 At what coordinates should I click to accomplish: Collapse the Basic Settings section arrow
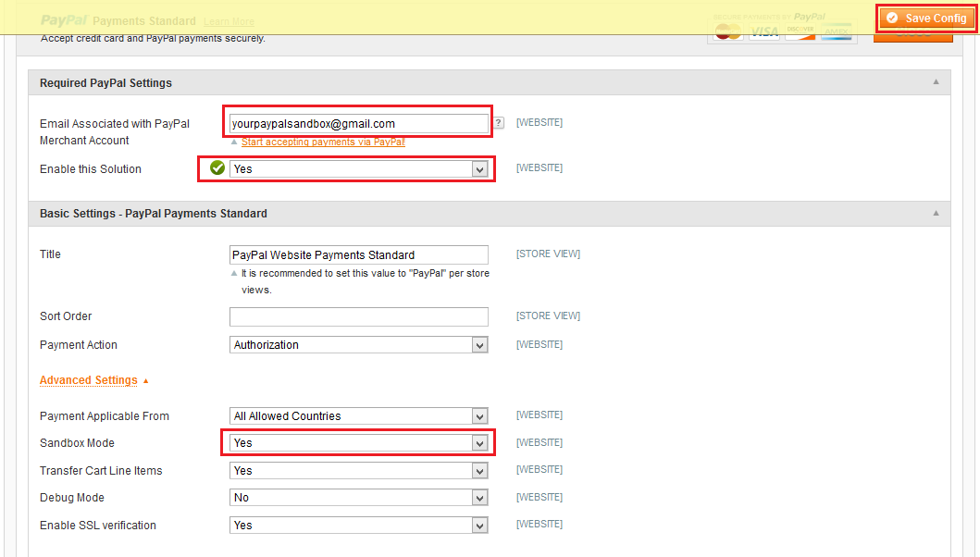pyautogui.click(x=936, y=213)
